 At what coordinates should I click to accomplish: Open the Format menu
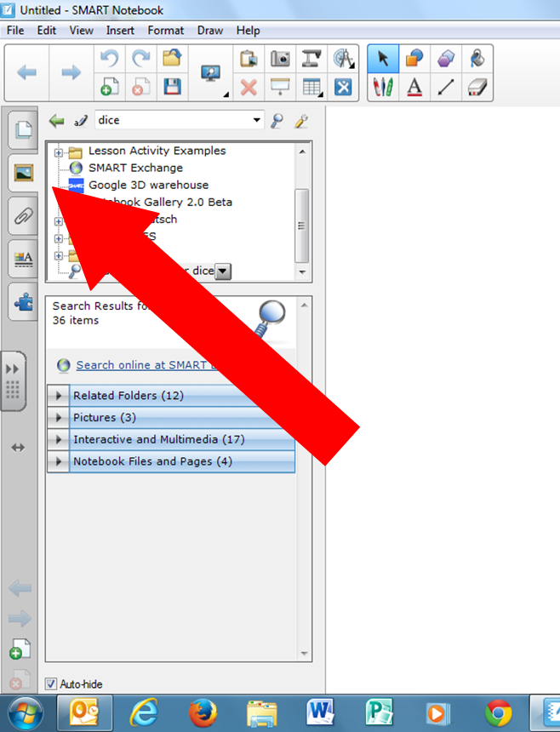point(166,31)
